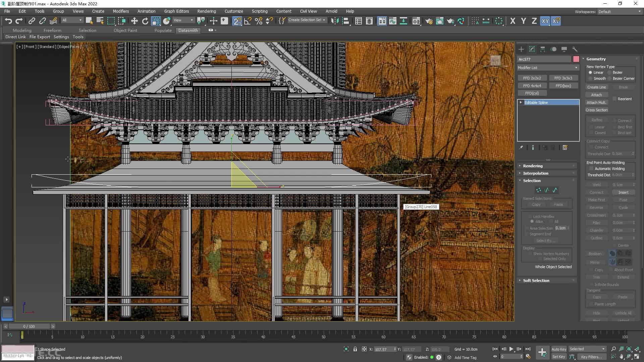The height and width of the screenshot is (362, 644).
Task: Click the Create Line button
Action: (x=596, y=87)
